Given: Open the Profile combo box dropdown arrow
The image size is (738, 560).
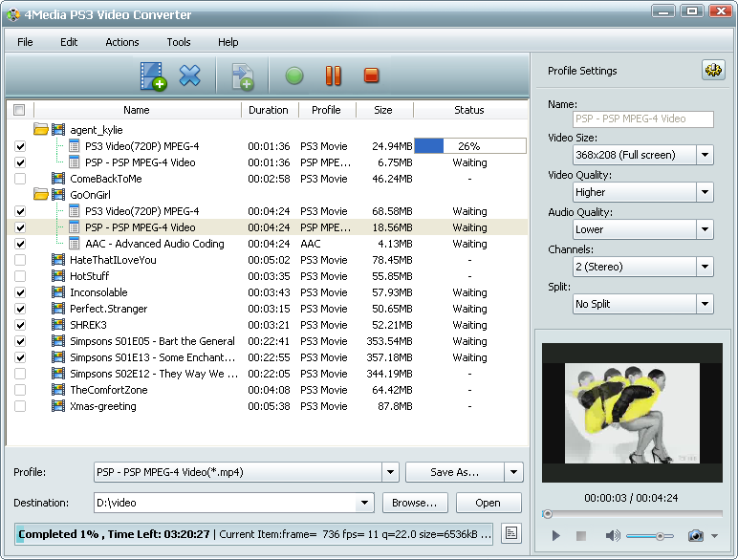Looking at the screenshot, I should click(390, 472).
